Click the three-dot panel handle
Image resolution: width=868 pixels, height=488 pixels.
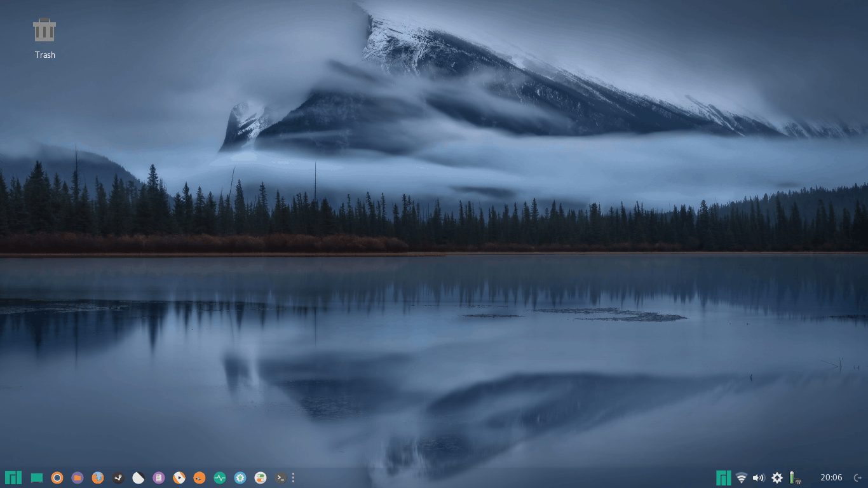293,478
